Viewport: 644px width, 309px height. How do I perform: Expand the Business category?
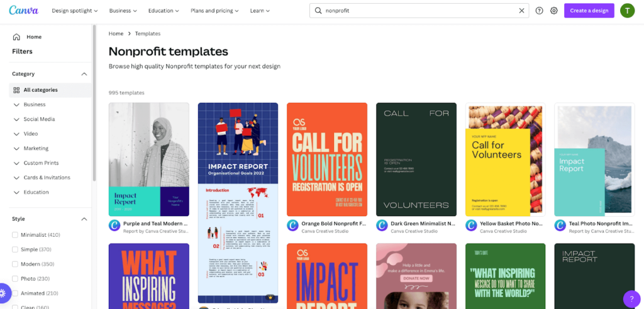click(x=16, y=105)
